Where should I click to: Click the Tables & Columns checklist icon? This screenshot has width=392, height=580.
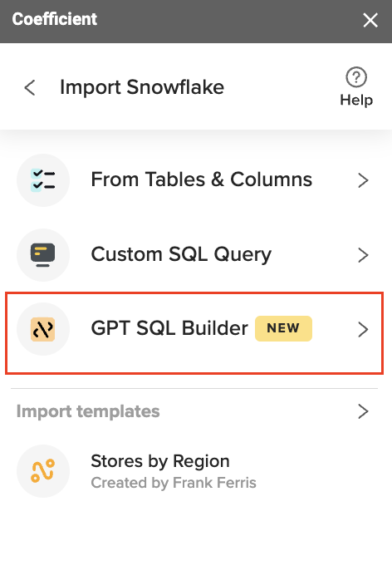43,180
